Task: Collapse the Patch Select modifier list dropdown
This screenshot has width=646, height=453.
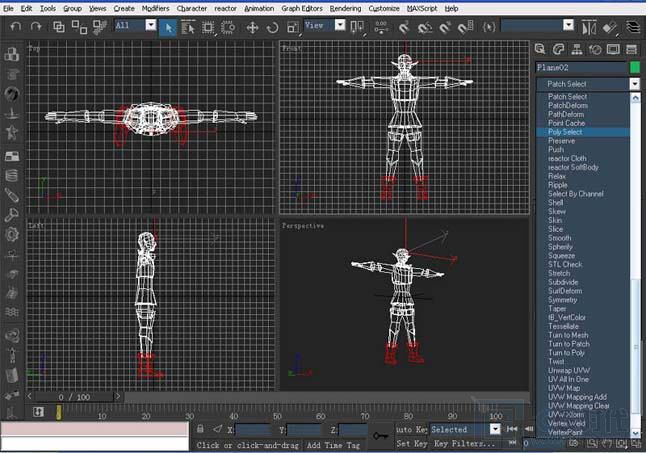Action: [634, 84]
